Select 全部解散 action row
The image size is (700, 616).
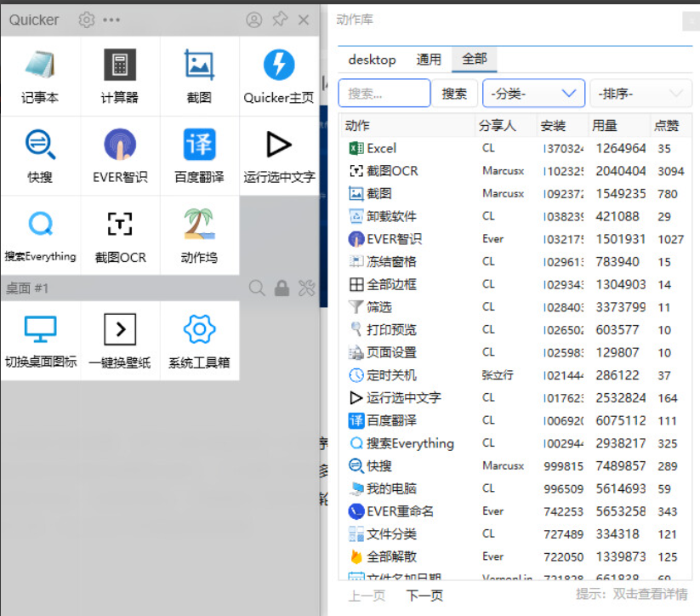(x=516, y=556)
